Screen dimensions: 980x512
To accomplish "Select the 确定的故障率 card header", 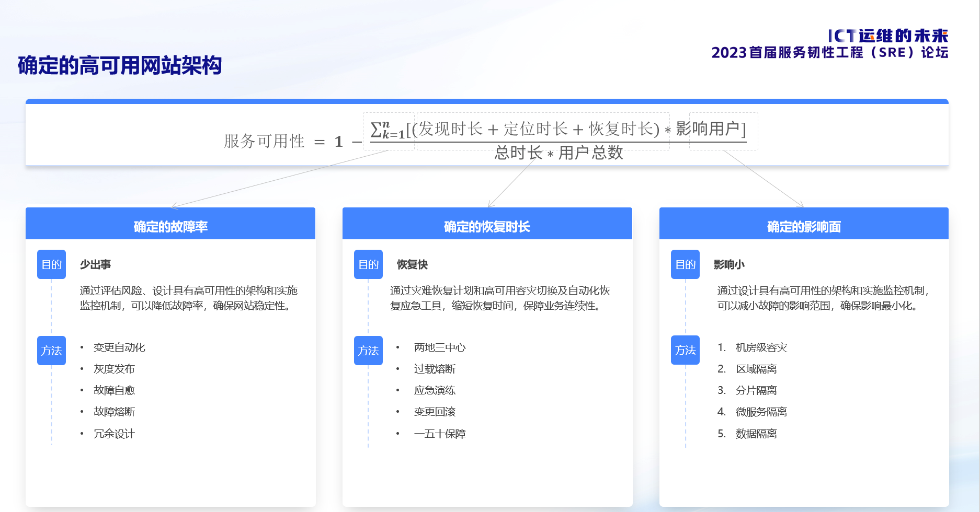I will coord(170,224).
